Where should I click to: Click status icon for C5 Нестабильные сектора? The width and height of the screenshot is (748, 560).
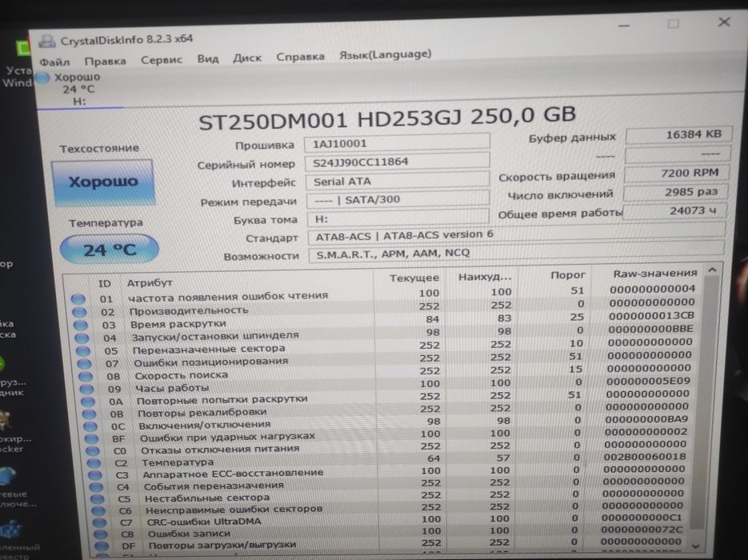tap(98, 499)
